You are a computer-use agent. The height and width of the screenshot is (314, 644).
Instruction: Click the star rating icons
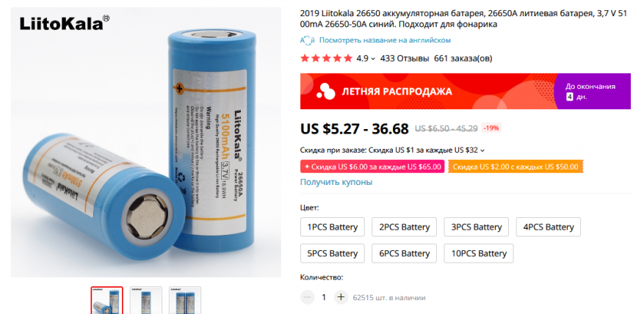click(x=326, y=58)
